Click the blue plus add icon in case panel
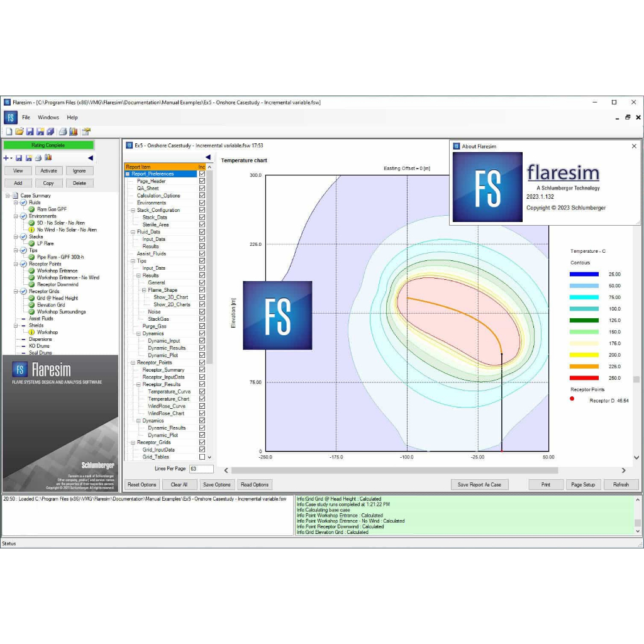644x644 pixels. pyautogui.click(x=7, y=158)
